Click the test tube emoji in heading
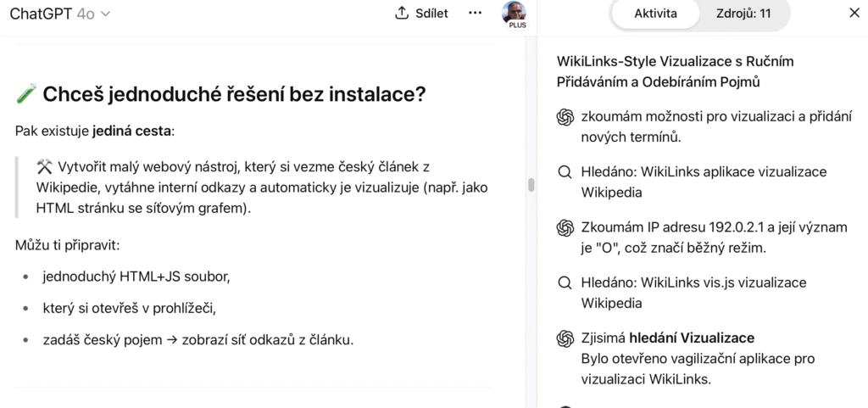The height and width of the screenshot is (408, 868). [26, 94]
